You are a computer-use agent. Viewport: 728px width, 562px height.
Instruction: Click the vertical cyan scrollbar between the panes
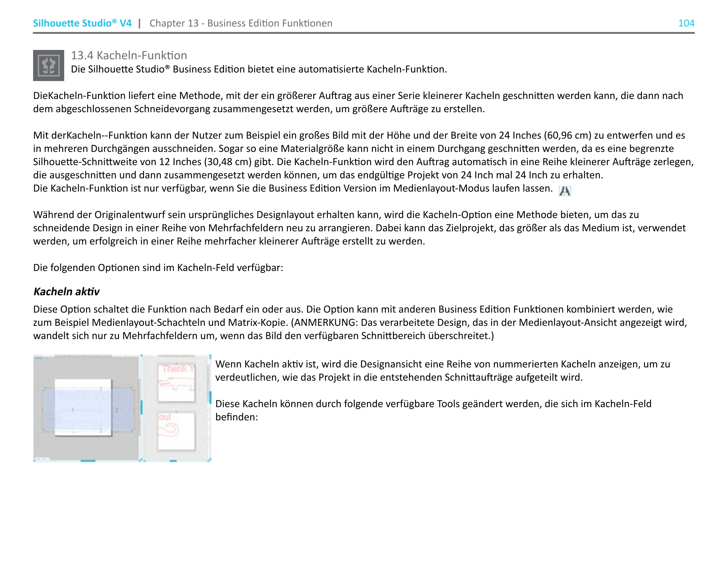(x=142, y=407)
